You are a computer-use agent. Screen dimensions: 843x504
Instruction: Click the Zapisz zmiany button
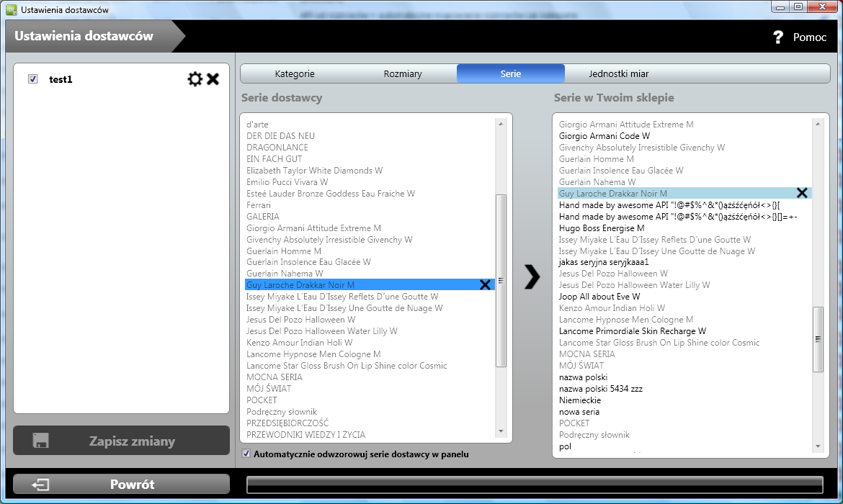pyautogui.click(x=122, y=441)
